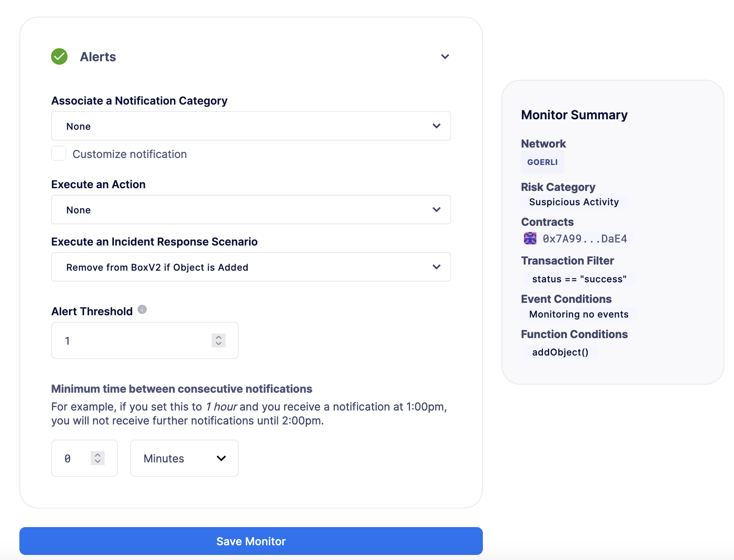Click the Save Monitor button
Image resolution: width=734 pixels, height=560 pixels.
(251, 541)
